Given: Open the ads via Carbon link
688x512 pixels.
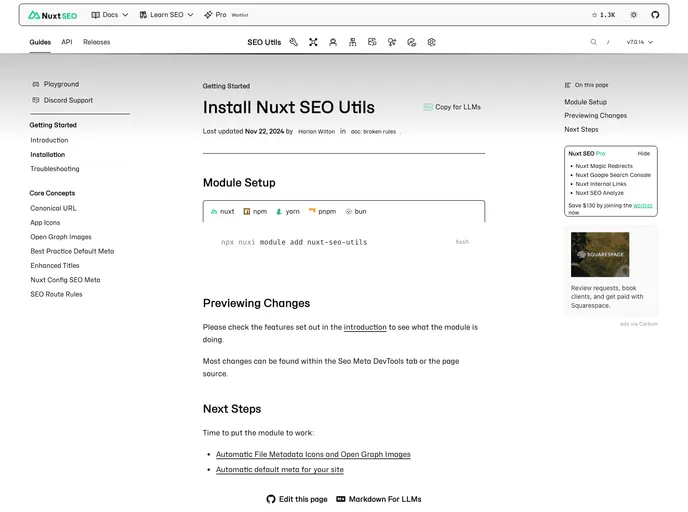Looking at the screenshot, I should 638,324.
